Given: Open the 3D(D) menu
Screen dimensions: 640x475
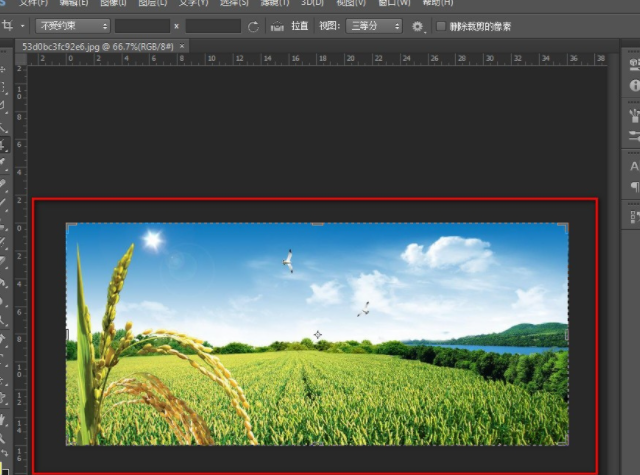Looking at the screenshot, I should (312, 3).
